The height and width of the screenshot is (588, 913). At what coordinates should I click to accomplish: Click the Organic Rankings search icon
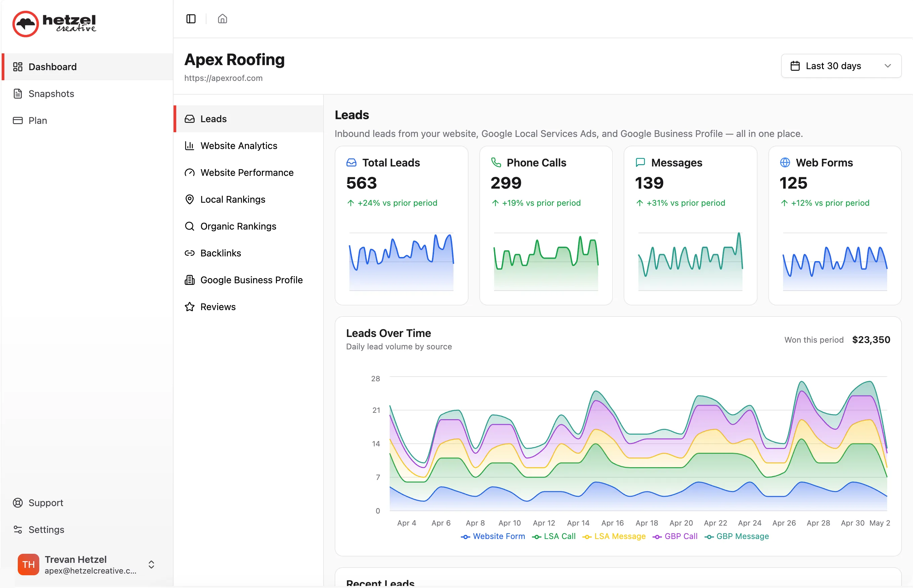click(189, 226)
